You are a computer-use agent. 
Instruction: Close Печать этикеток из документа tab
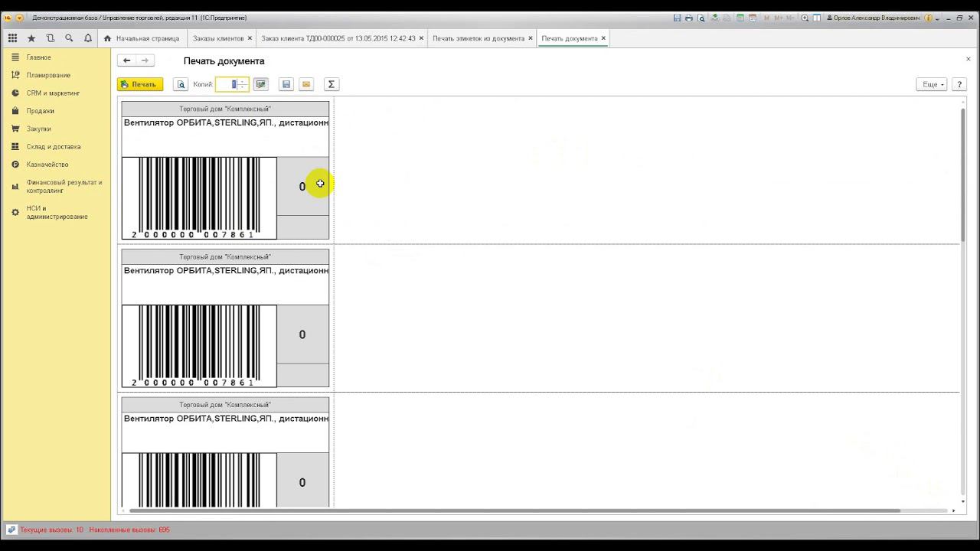click(531, 38)
